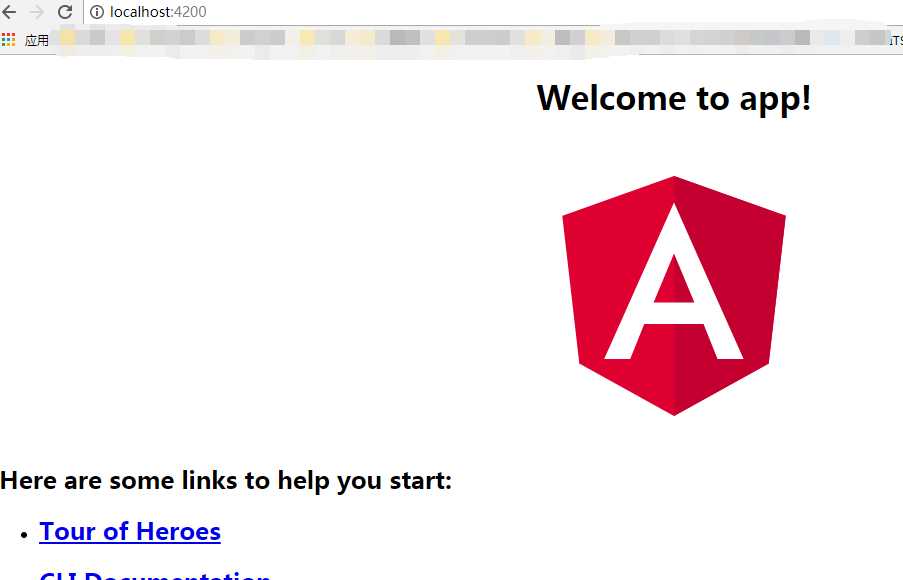Click the "Here are some links" heading text
The width and height of the screenshot is (903, 580).
226,481
